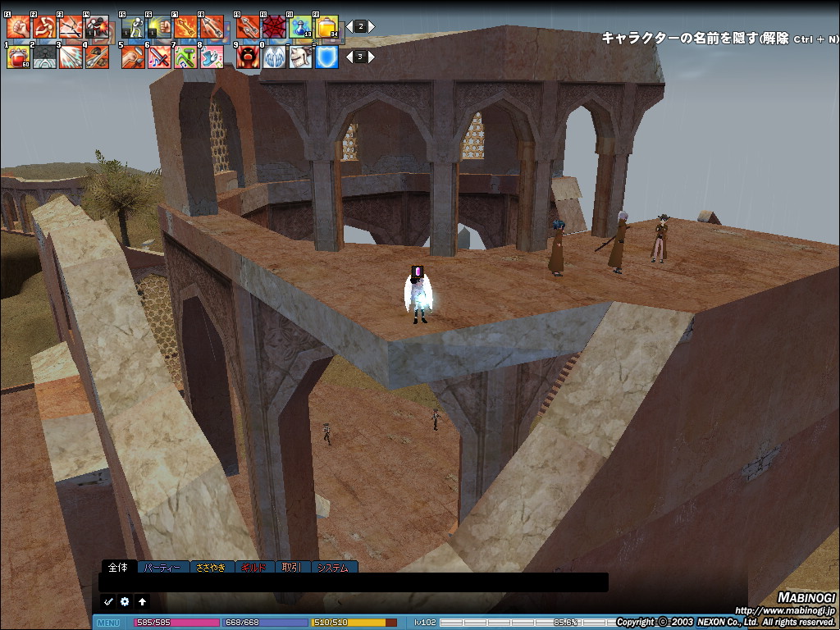Use the fist skill in slot F1

coord(18,28)
